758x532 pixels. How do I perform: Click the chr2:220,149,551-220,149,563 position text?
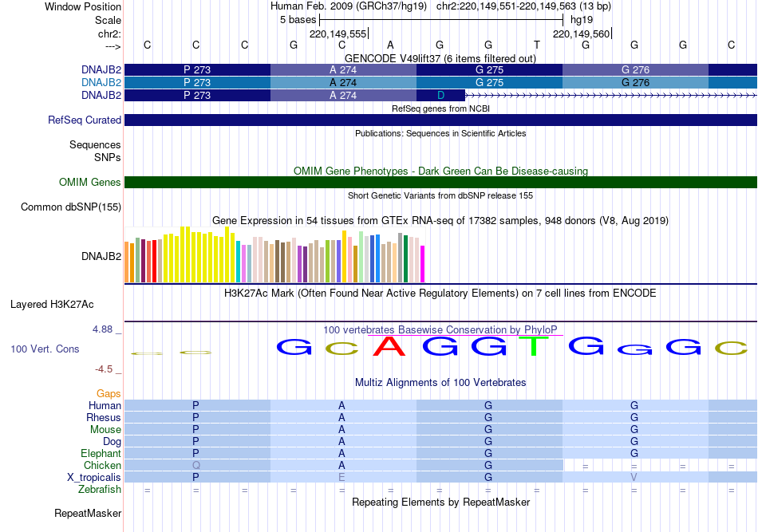point(506,6)
